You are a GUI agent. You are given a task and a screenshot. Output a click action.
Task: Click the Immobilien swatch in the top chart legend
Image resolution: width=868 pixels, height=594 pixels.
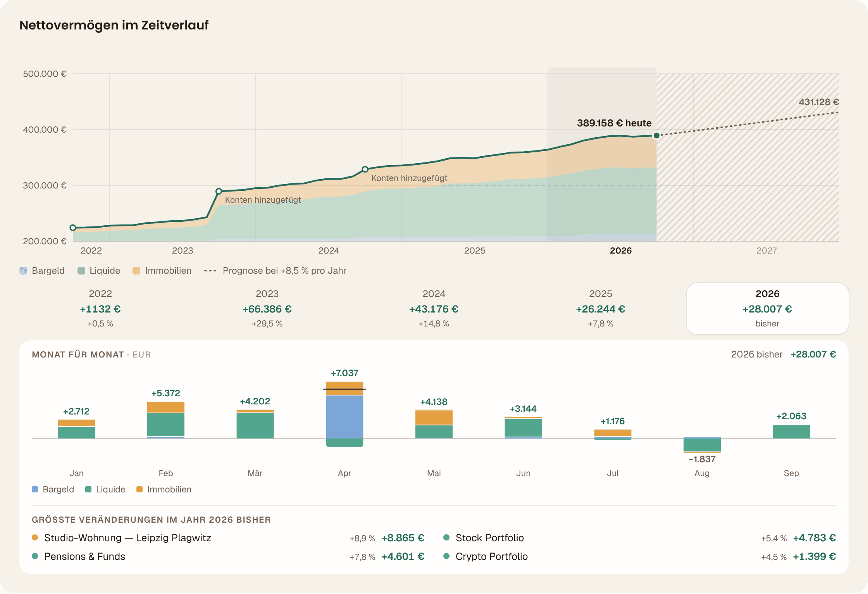pos(136,271)
